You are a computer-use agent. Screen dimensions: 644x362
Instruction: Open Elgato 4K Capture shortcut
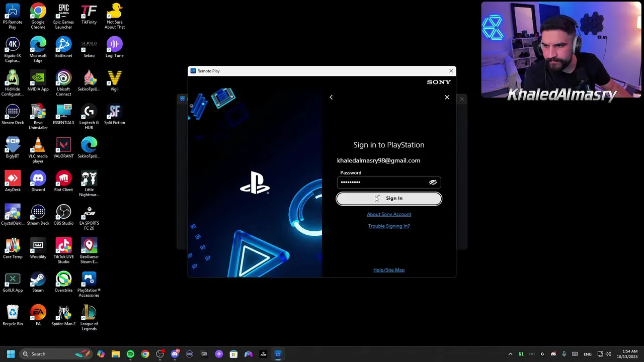click(x=13, y=50)
